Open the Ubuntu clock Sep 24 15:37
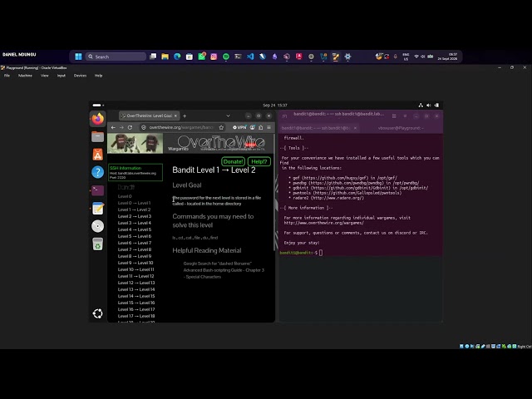The image size is (532, 399). [275, 106]
